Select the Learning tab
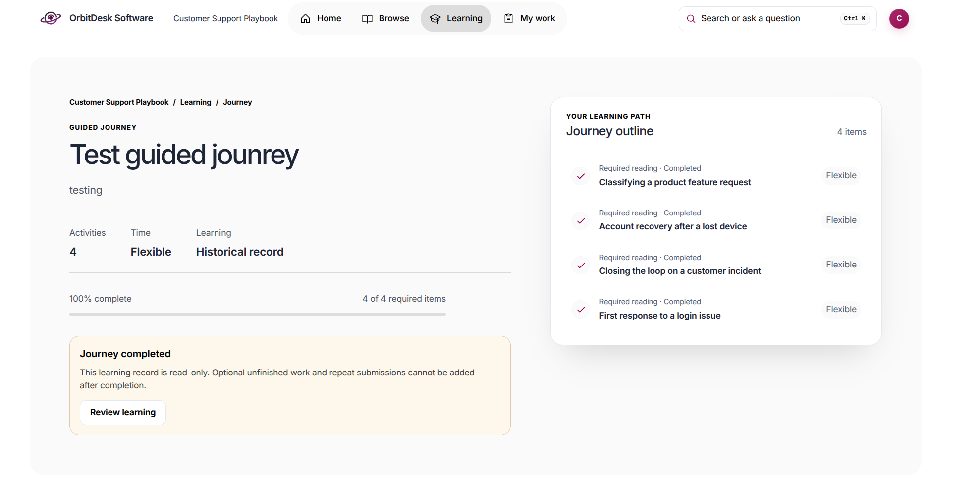The width and height of the screenshot is (980, 479). coord(456,18)
